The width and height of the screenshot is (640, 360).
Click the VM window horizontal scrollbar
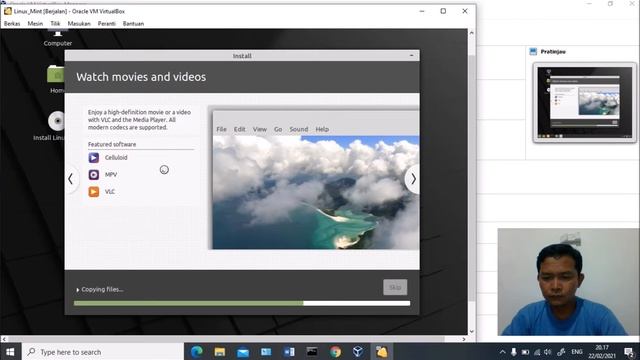pos(227,339)
